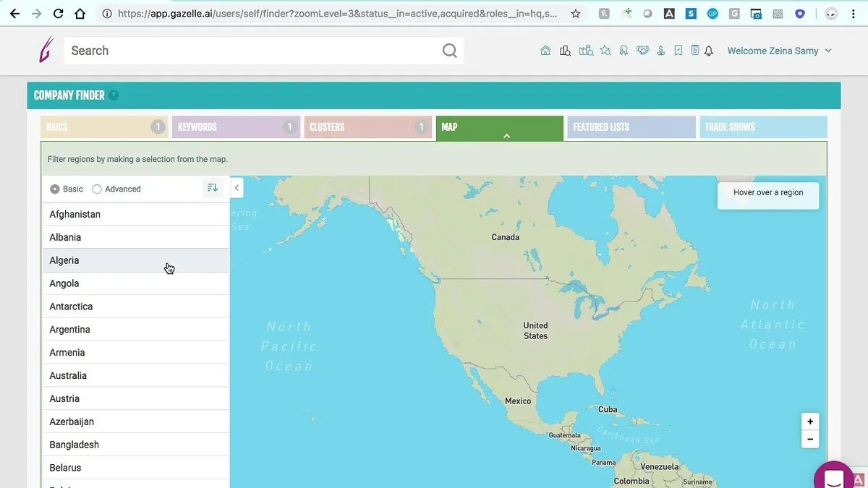The height and width of the screenshot is (488, 868).
Task: Click the award ribbon icon in header
Action: point(624,51)
